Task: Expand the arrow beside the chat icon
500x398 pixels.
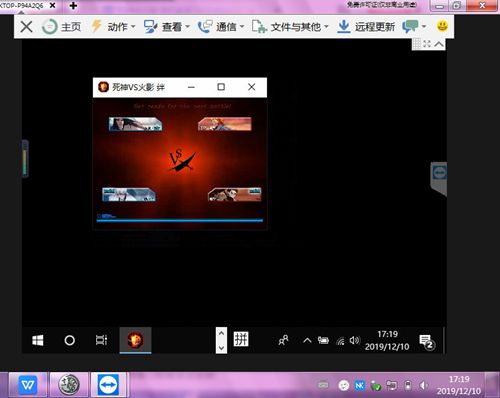Action: (424, 26)
